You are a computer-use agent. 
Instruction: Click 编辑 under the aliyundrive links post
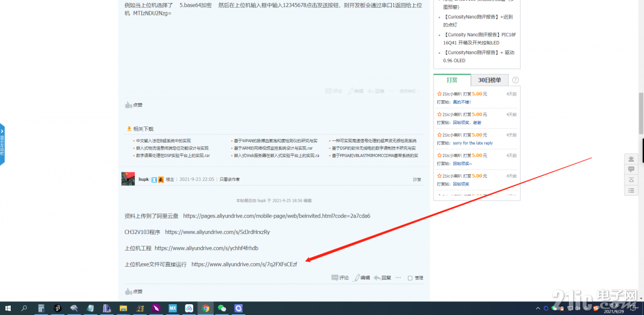pos(362,277)
